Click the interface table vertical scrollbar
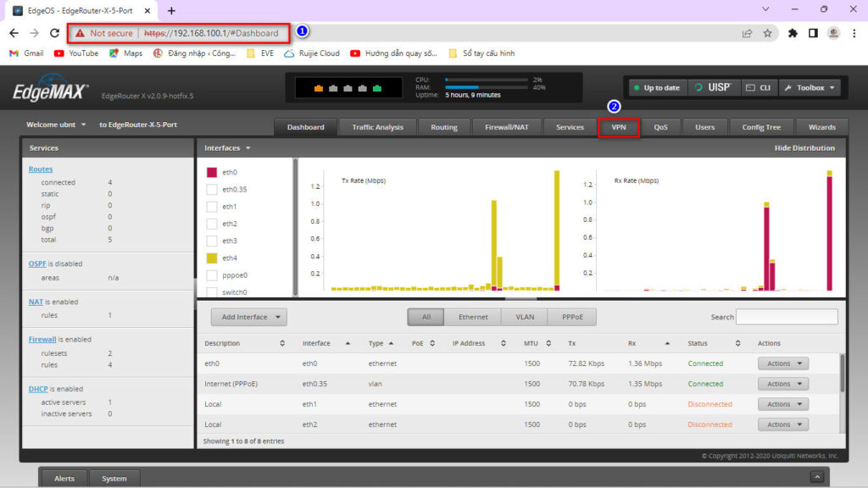 [x=842, y=373]
